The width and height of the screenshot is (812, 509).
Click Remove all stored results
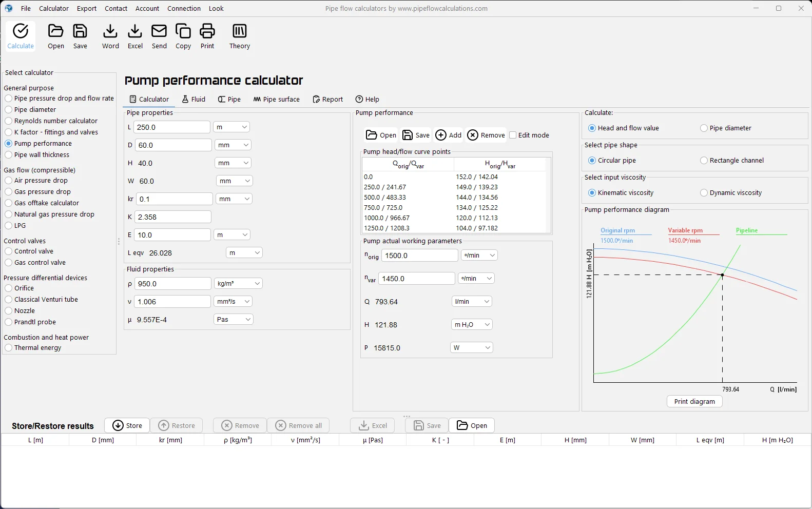tap(299, 425)
